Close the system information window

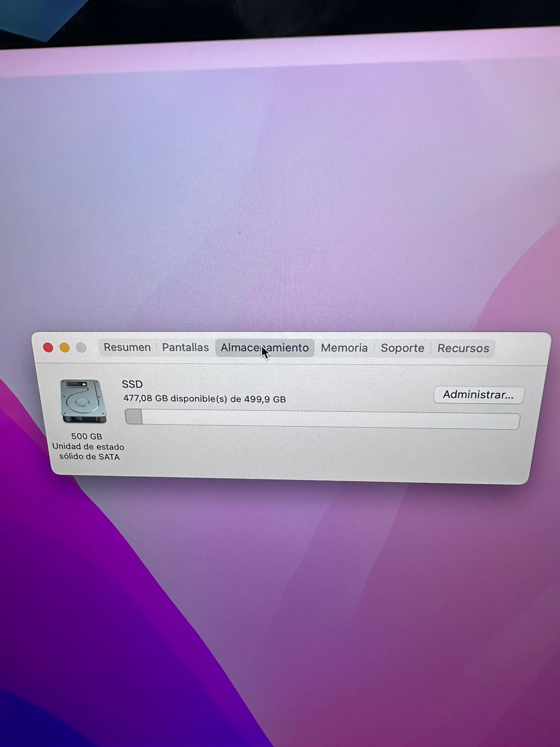tap(48, 347)
